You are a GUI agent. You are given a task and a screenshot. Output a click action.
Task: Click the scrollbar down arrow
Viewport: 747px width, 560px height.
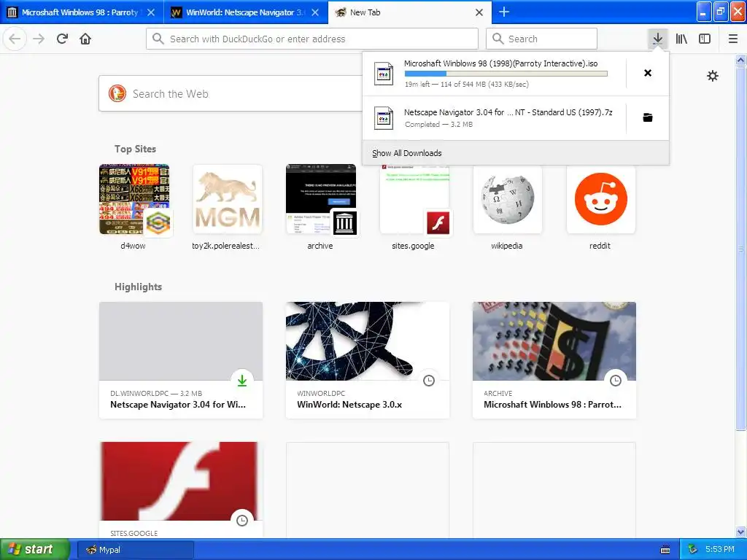740,532
